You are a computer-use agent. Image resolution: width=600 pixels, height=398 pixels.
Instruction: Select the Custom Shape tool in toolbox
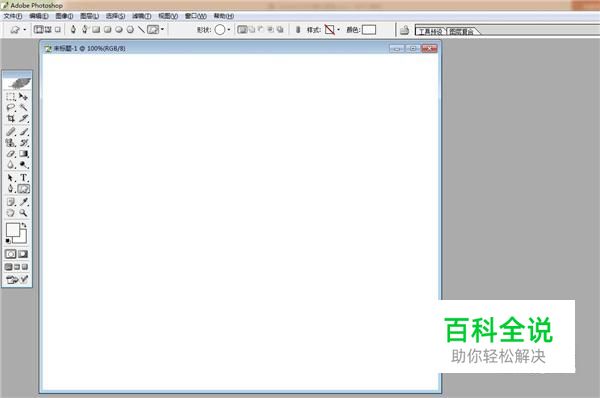click(23, 189)
